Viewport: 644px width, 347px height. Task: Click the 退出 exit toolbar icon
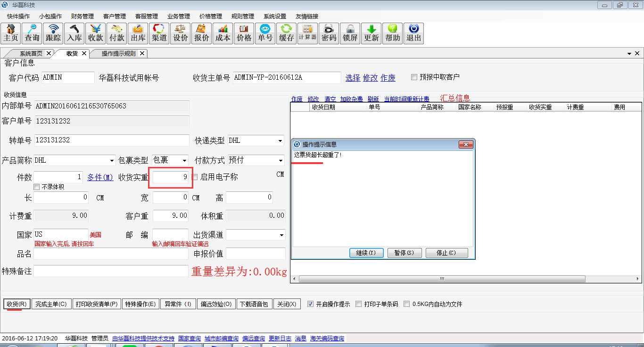tap(413, 33)
